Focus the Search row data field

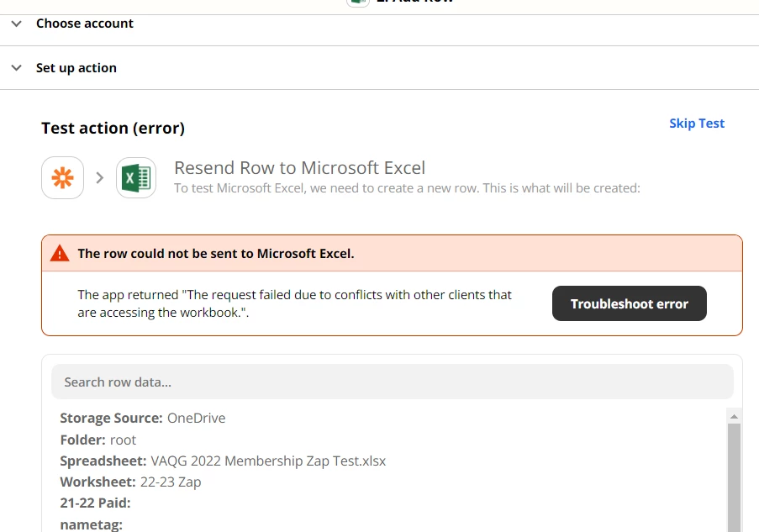coord(392,382)
